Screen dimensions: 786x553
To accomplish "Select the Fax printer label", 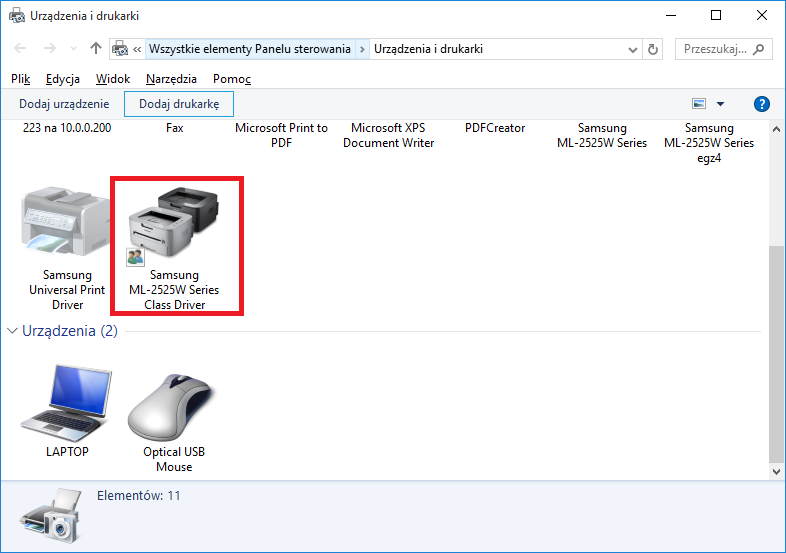I will 174,128.
